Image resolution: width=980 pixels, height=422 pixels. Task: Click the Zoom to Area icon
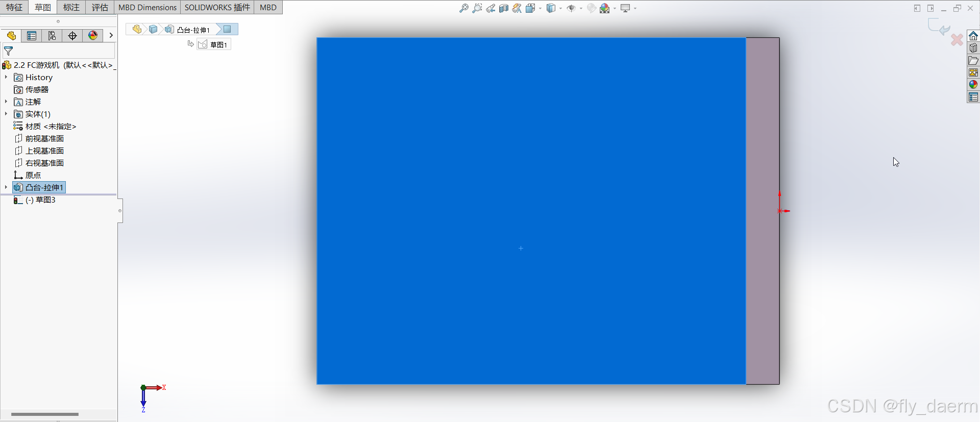click(477, 8)
